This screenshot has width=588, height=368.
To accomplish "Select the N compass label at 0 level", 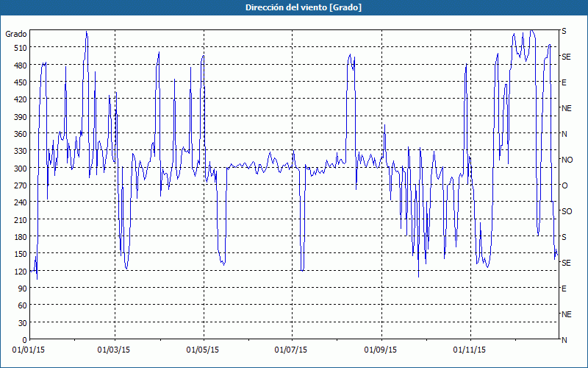I will coord(564,340).
